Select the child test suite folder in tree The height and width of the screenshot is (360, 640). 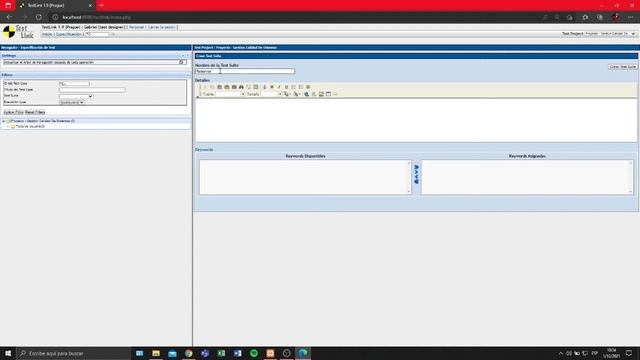pos(30,127)
